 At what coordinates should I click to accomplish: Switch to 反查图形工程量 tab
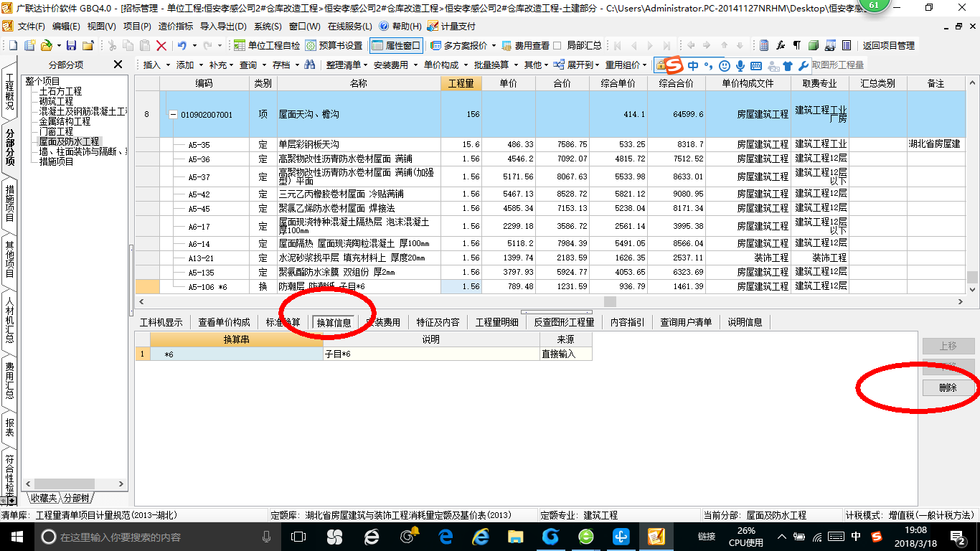(564, 322)
